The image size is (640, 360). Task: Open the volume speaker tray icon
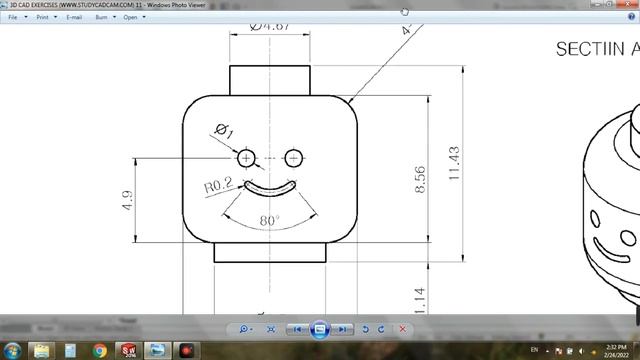coord(581,351)
